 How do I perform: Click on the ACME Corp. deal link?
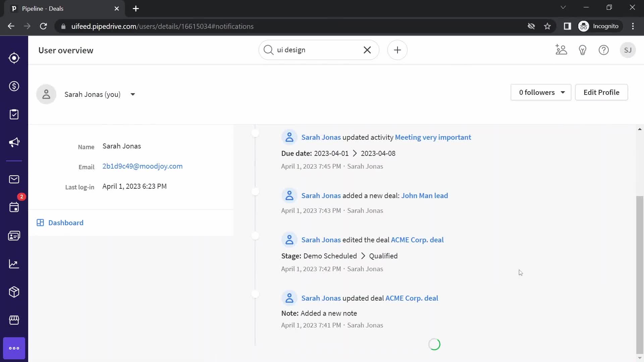(417, 240)
